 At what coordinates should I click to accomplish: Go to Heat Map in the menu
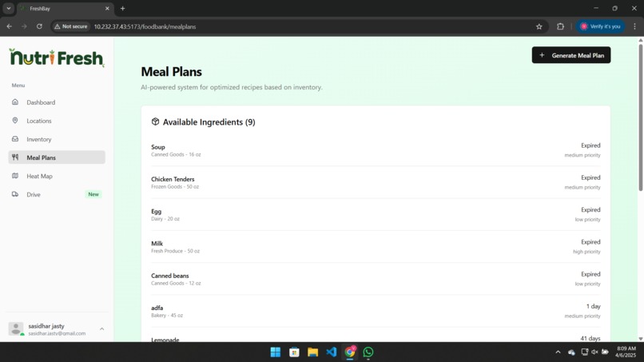point(39,176)
